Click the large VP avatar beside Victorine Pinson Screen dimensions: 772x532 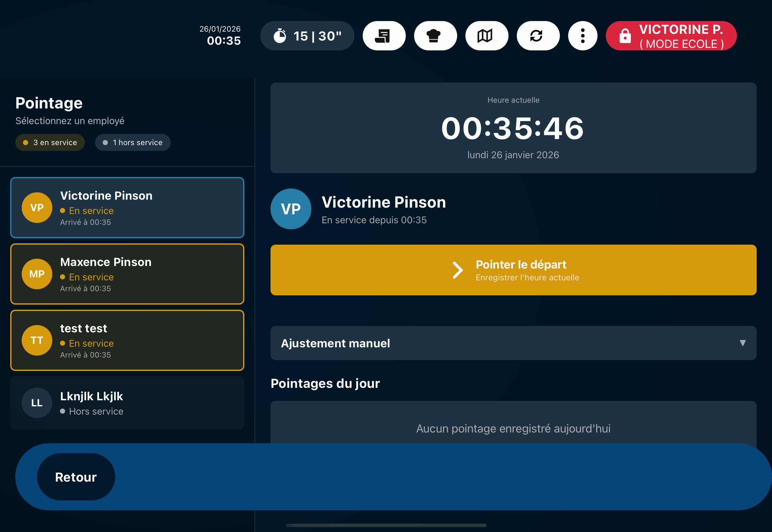(x=291, y=209)
